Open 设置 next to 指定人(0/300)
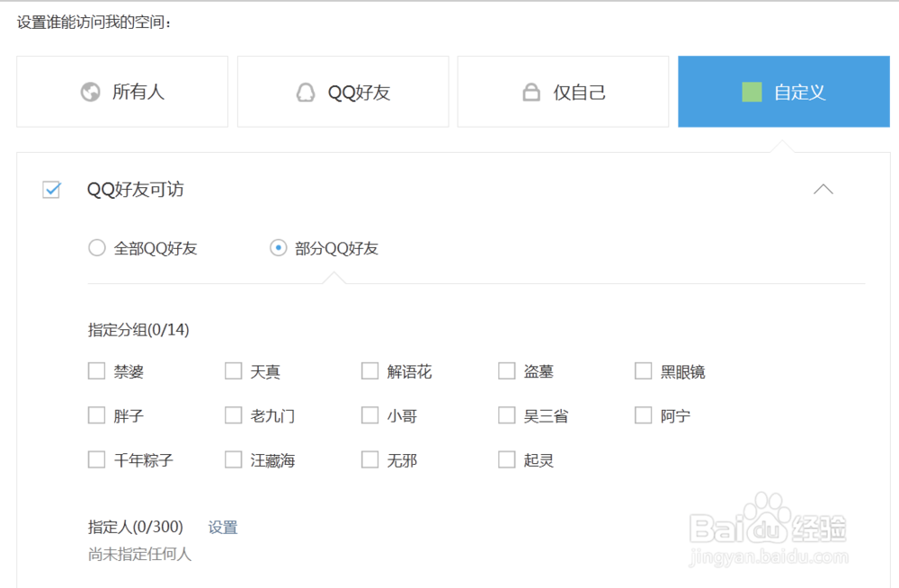 [222, 526]
